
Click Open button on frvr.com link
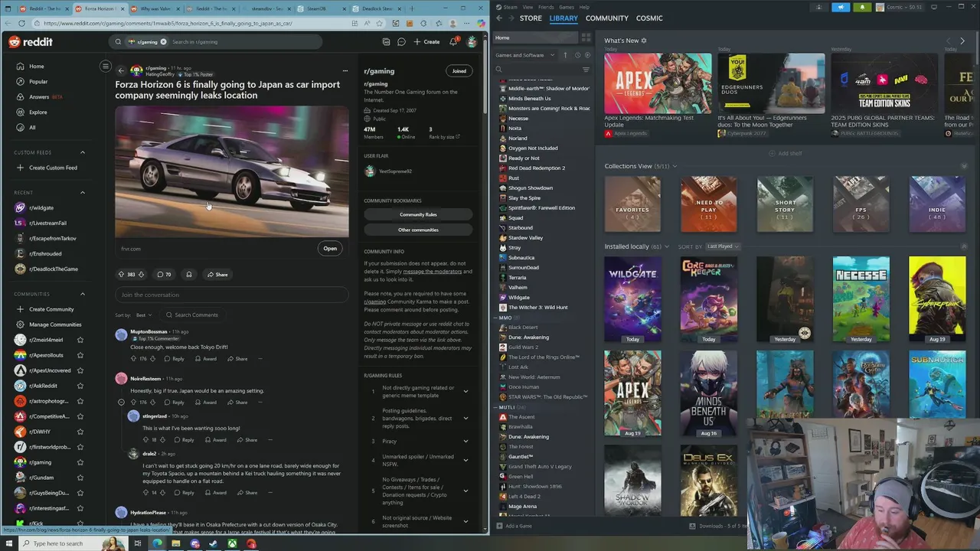point(330,248)
